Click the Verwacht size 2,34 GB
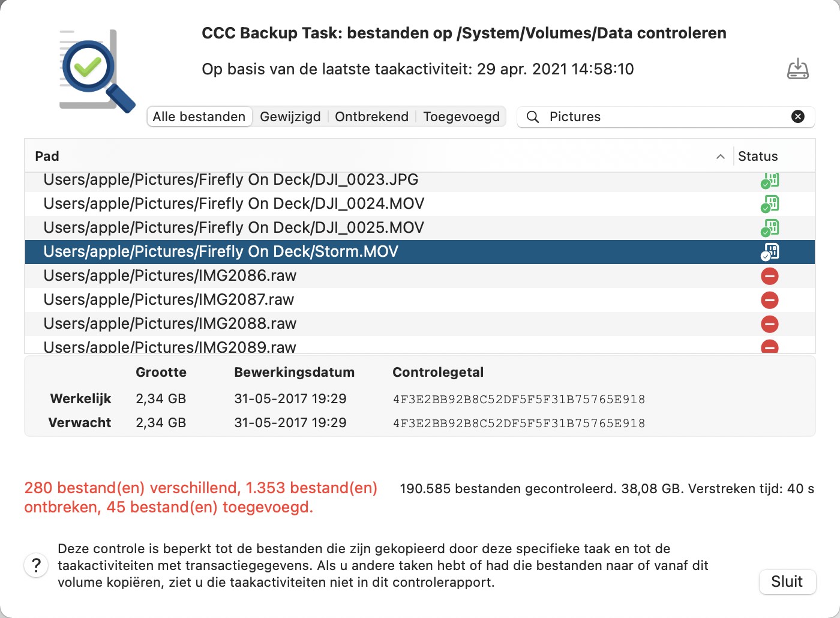This screenshot has width=840, height=618. [161, 423]
